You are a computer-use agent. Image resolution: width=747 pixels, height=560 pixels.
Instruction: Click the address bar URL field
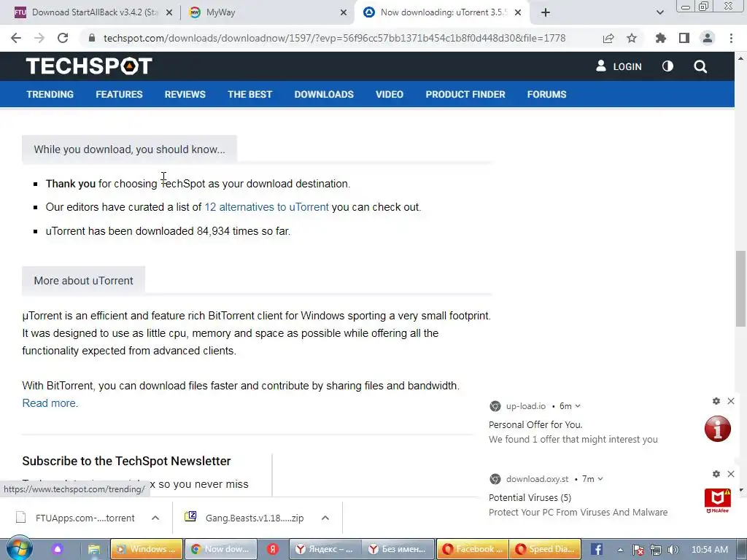coord(334,38)
